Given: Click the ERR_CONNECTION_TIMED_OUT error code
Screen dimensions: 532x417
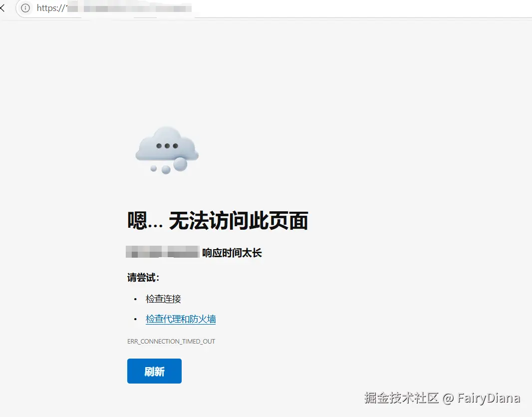Looking at the screenshot, I should tap(171, 341).
